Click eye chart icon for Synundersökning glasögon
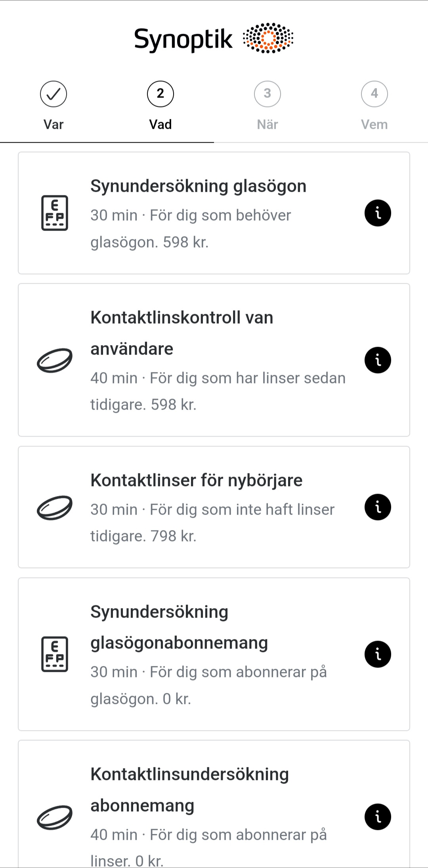 click(55, 213)
